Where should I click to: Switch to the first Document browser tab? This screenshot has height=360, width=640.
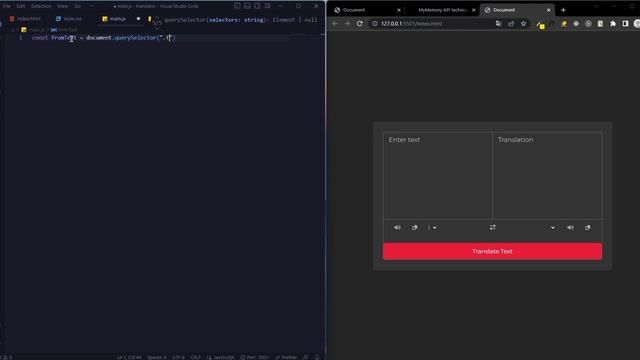tap(366, 10)
